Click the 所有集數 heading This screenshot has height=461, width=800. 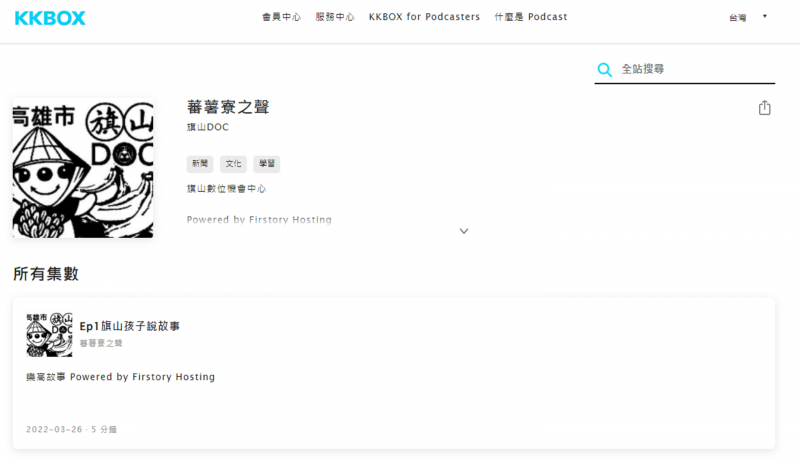point(46,274)
